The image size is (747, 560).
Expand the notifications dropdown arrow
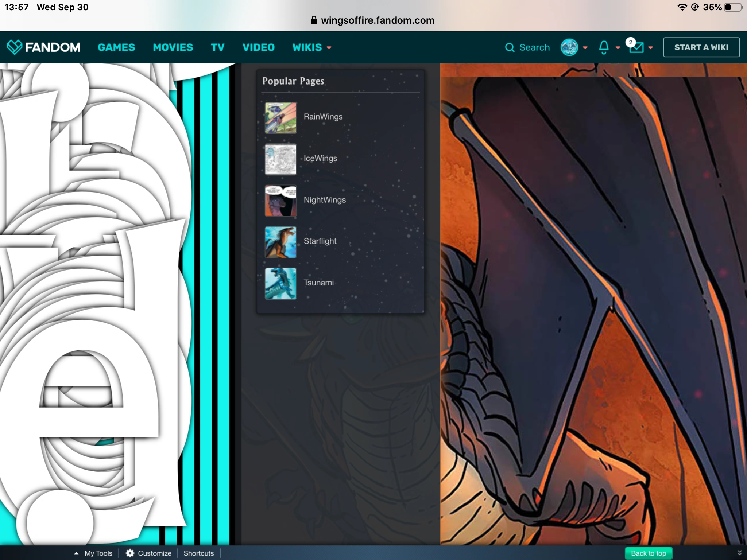(618, 48)
